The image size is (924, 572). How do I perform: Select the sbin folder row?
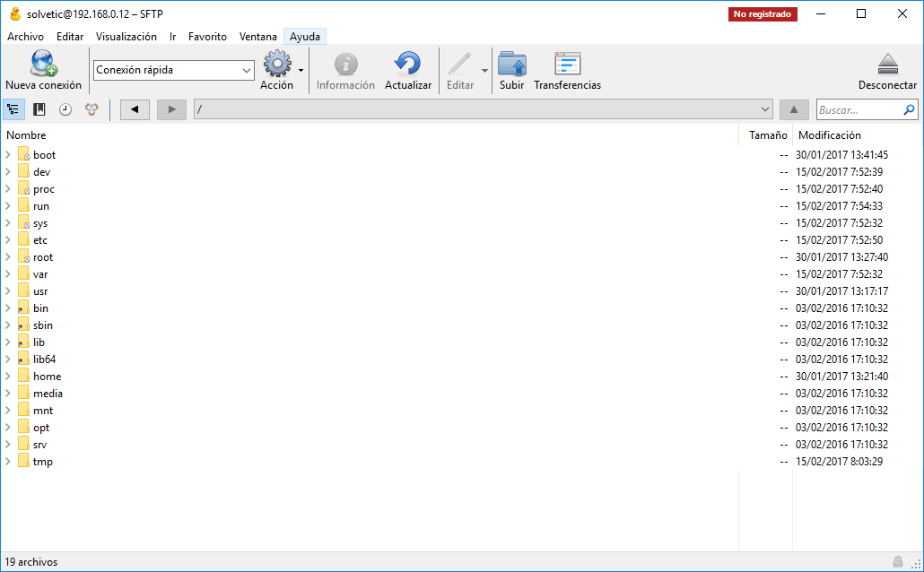click(x=461, y=325)
